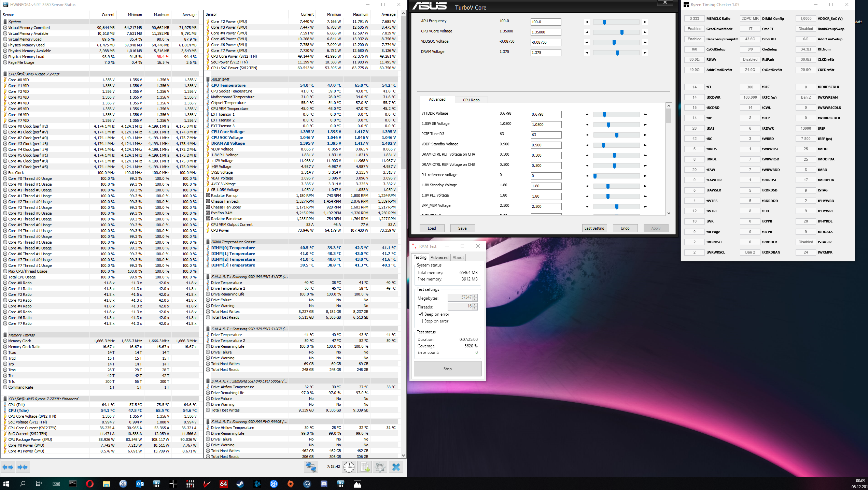Image resolution: width=868 pixels, height=490 pixels.
Task: Click left arrow for DRAM Voltage slider
Action: [587, 53]
